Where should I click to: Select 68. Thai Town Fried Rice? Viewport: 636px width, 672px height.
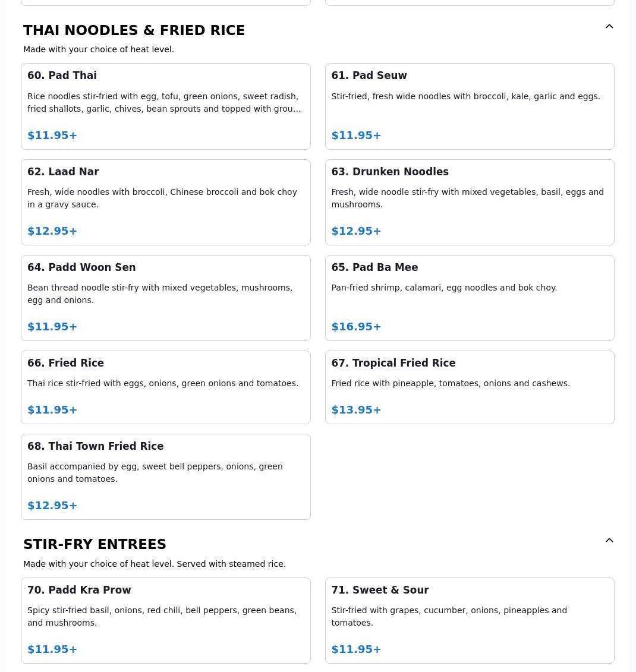pyautogui.click(x=165, y=477)
